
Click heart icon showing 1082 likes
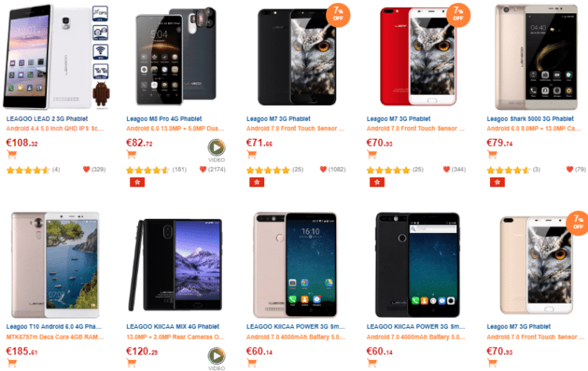pyautogui.click(x=323, y=169)
